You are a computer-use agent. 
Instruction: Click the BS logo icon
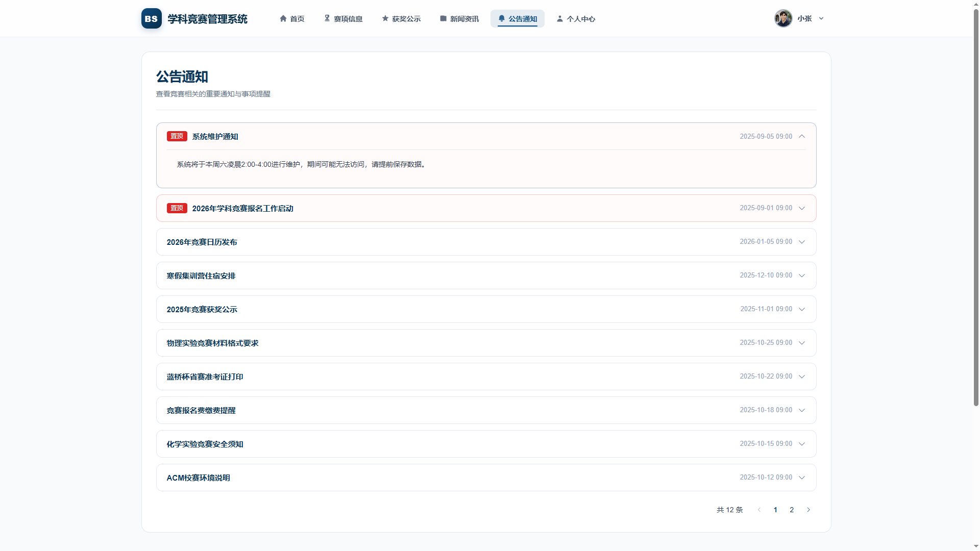click(x=151, y=18)
